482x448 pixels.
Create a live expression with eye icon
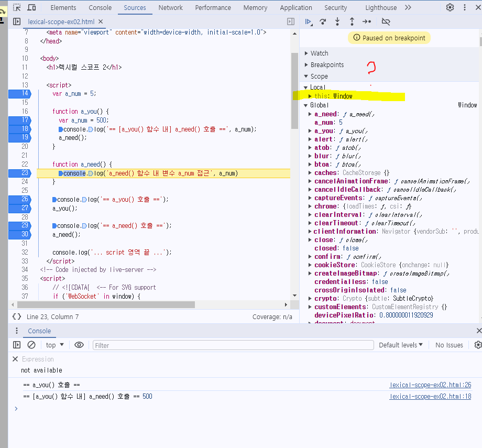pos(79,345)
